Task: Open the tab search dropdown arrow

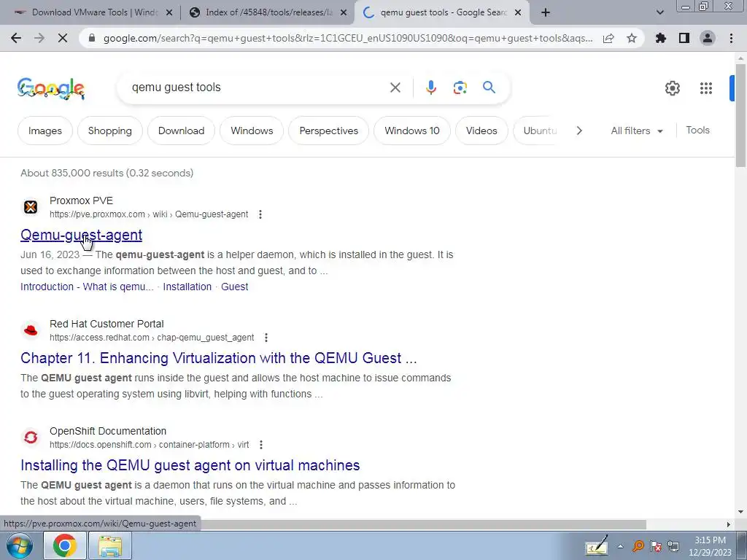Action: click(659, 13)
